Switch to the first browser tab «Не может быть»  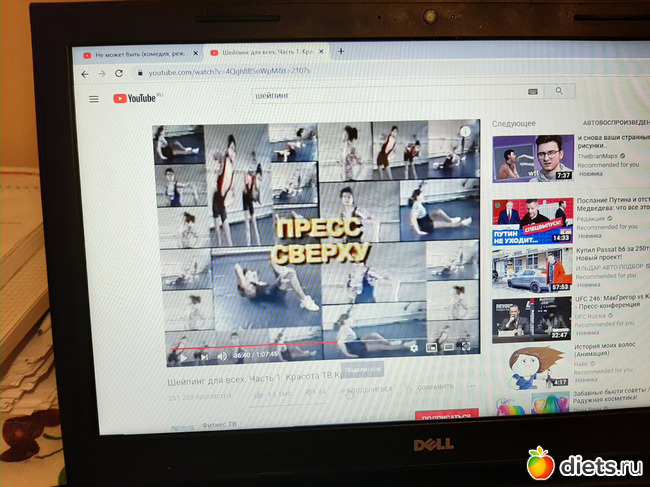(x=137, y=53)
